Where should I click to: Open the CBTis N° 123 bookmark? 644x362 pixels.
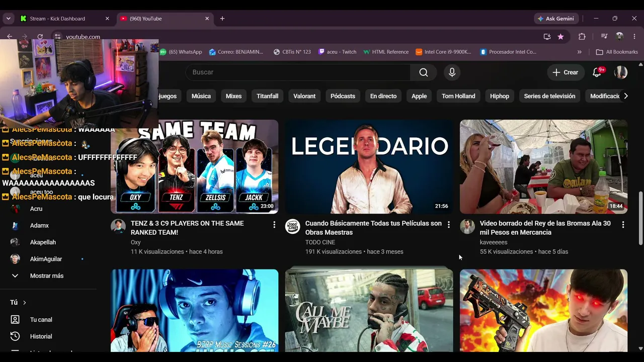tap(292, 52)
